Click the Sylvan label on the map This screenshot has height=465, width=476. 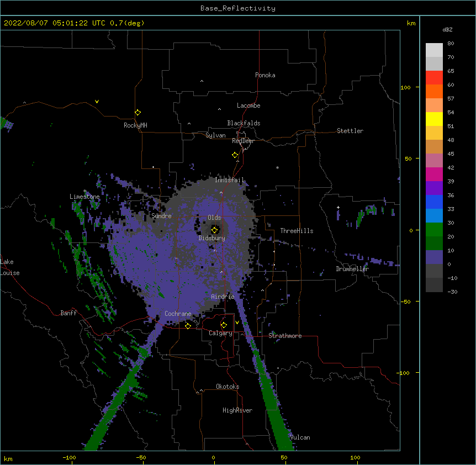(x=215, y=135)
